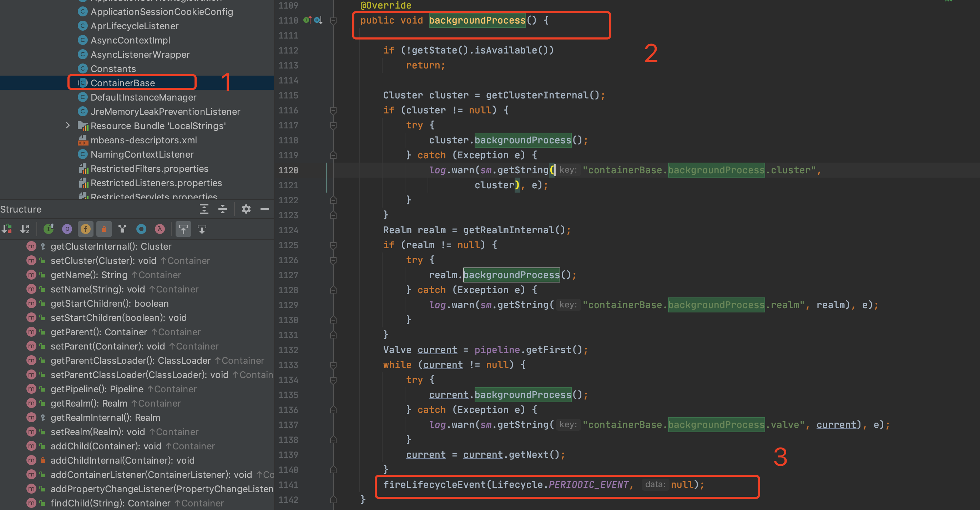Click Sort Alphabetically icon in Structure toolbar
Image resolution: width=980 pixels, height=510 pixels.
click(25, 229)
